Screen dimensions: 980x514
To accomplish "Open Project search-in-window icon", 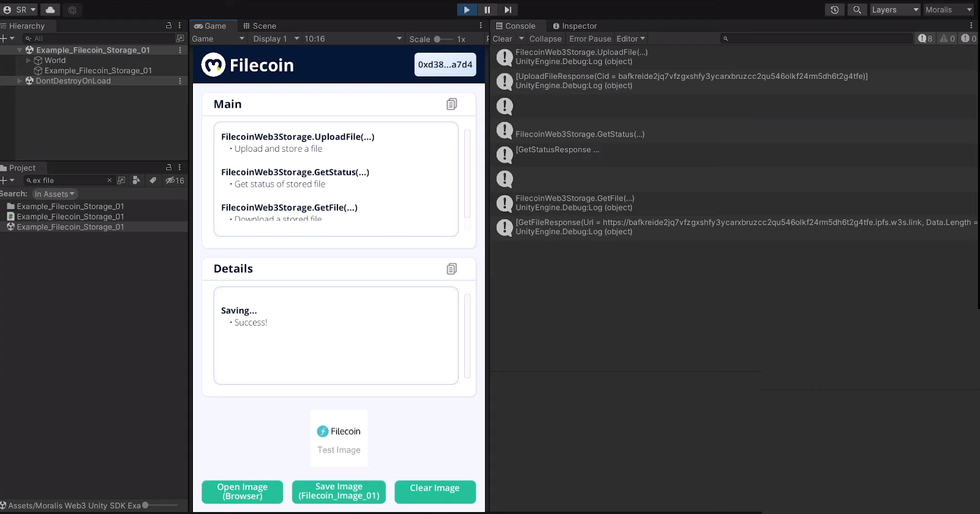I will [121, 181].
